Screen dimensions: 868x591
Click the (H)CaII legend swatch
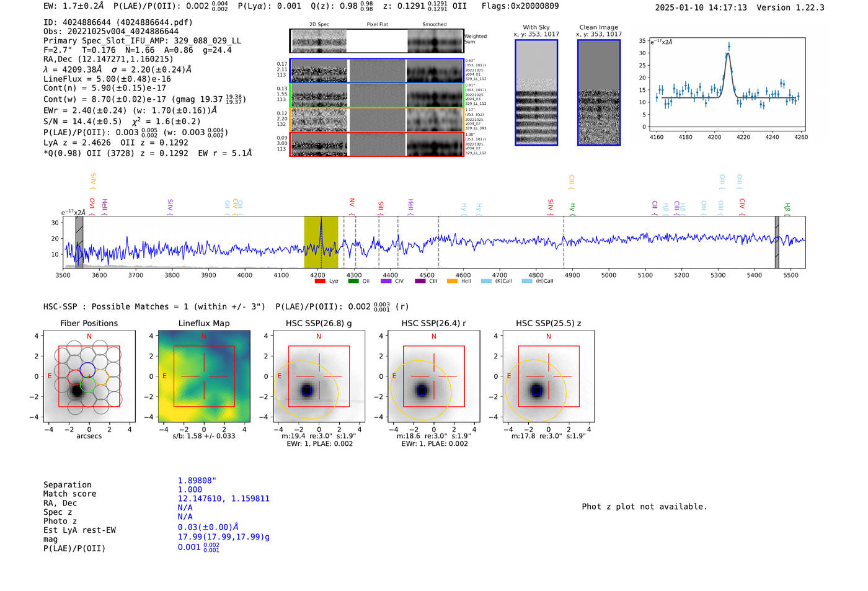pos(526,281)
